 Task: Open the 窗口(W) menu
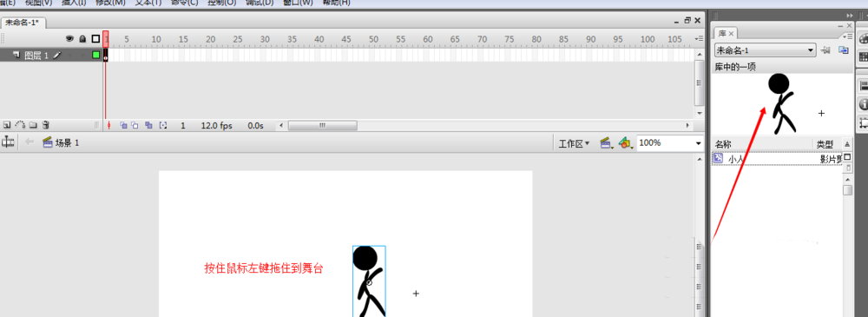click(298, 3)
